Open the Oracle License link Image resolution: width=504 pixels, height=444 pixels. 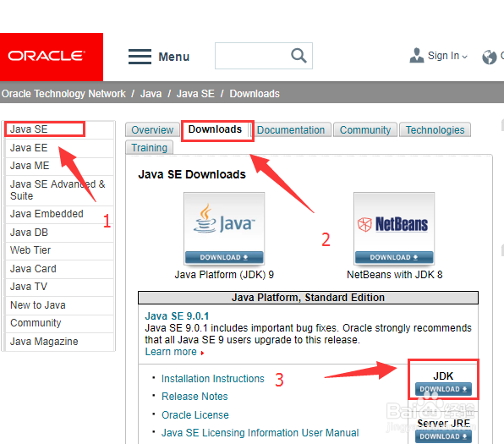pos(195,415)
